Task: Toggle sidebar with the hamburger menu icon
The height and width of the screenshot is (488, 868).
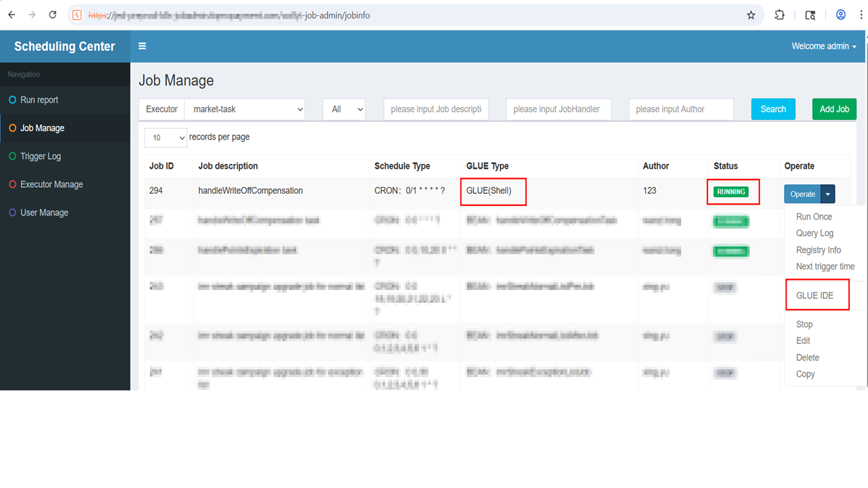Action: coord(142,46)
